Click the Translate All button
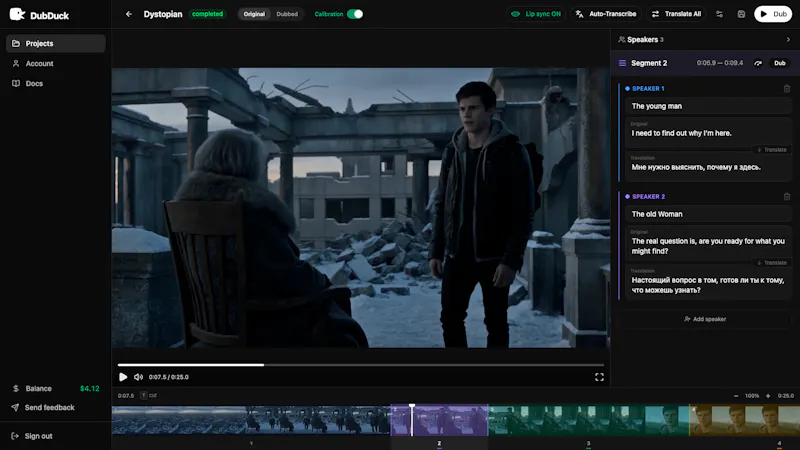Image resolution: width=800 pixels, height=450 pixels. pyautogui.click(x=677, y=14)
